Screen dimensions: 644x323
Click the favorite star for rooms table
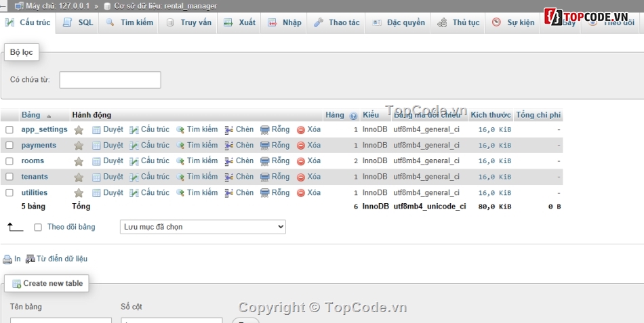(79, 161)
